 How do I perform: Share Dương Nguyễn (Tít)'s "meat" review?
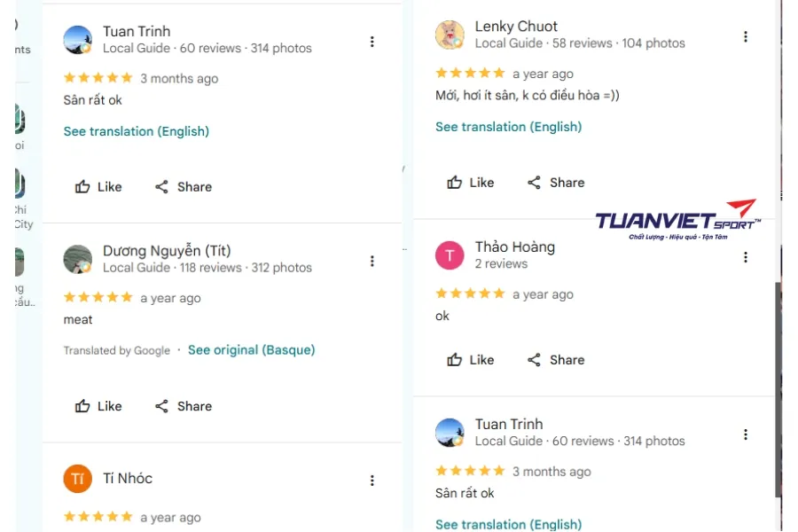pos(184,406)
